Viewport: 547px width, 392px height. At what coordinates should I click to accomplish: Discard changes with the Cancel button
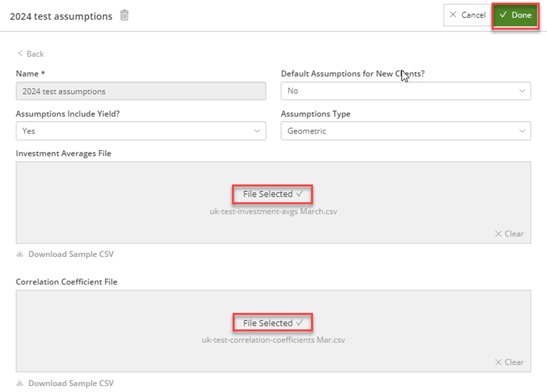(468, 15)
